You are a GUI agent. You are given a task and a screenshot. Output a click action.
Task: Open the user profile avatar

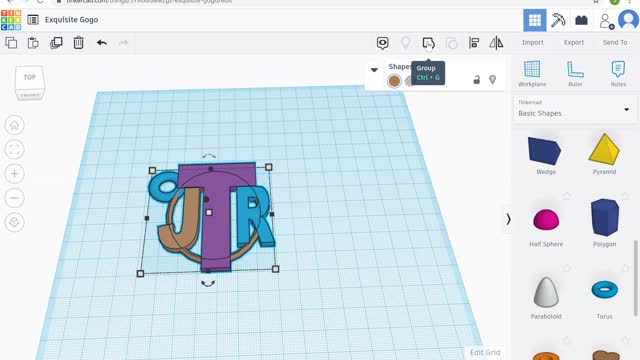(628, 20)
